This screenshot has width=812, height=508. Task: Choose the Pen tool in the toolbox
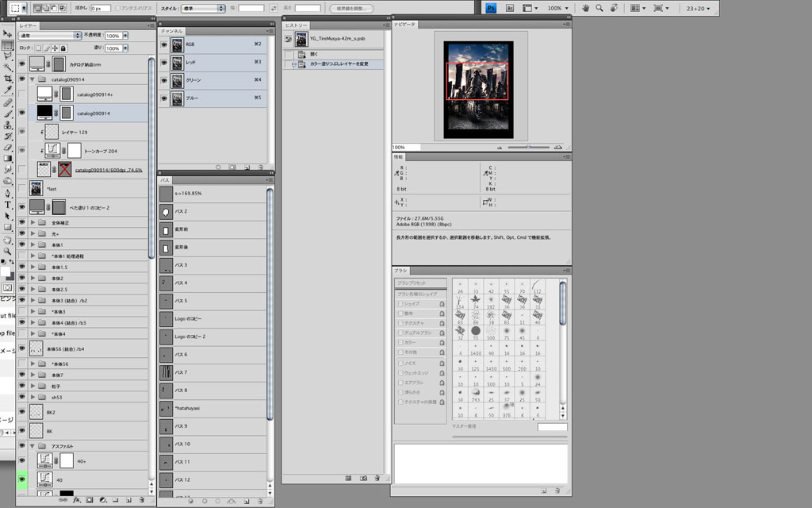pyautogui.click(x=7, y=192)
